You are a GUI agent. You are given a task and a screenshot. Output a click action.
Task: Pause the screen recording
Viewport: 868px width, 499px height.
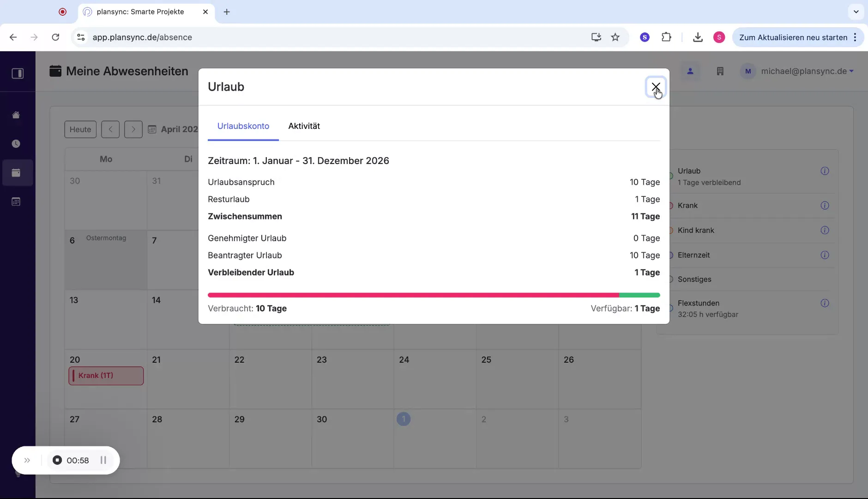tap(103, 460)
